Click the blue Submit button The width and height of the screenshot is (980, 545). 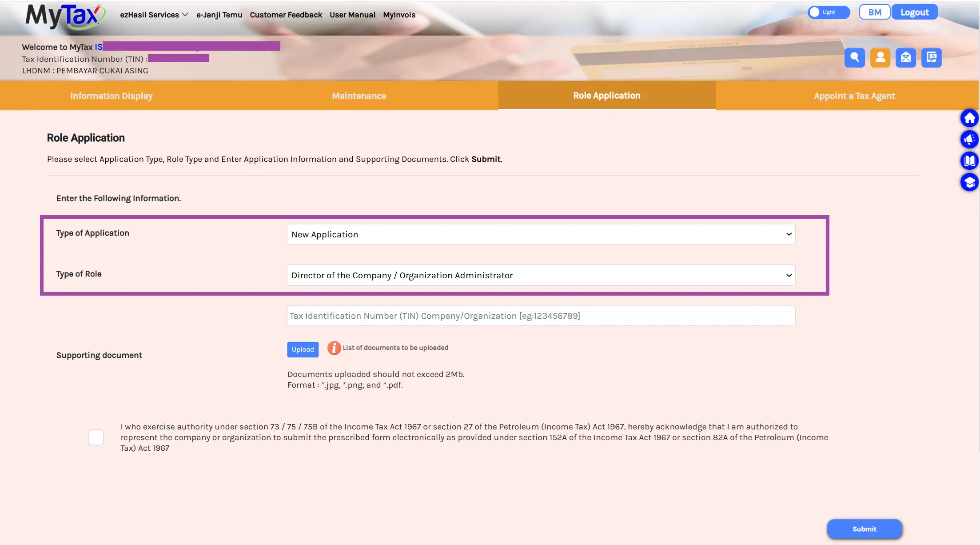coord(864,529)
